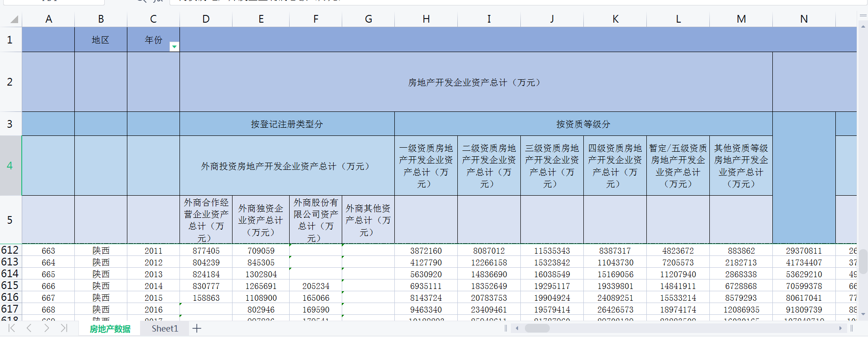Click the horizontal scrollbar right arrow
868x337 pixels.
[840, 328]
